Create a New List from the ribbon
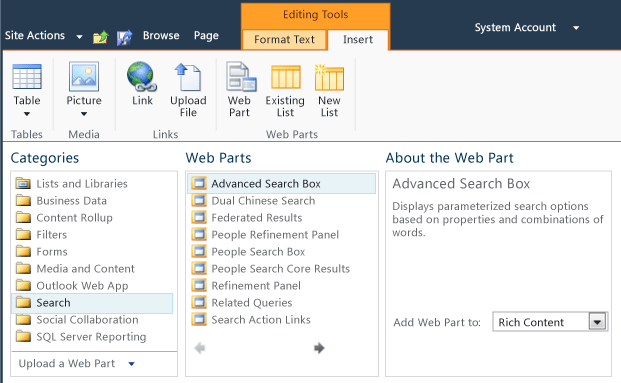Screen dimensions: 621x383 (x=329, y=77)
